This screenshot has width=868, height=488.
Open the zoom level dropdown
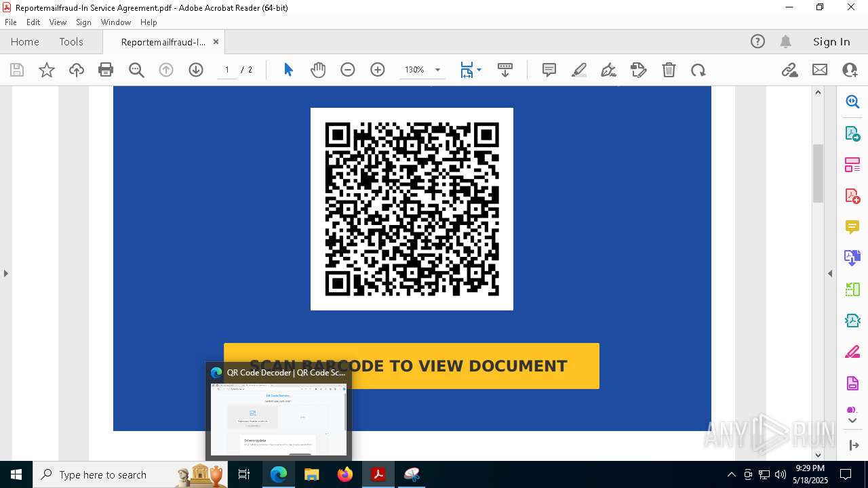coord(437,70)
